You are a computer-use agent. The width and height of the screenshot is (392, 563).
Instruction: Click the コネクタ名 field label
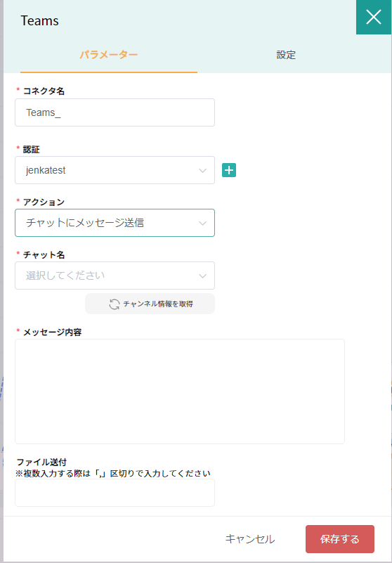click(44, 91)
